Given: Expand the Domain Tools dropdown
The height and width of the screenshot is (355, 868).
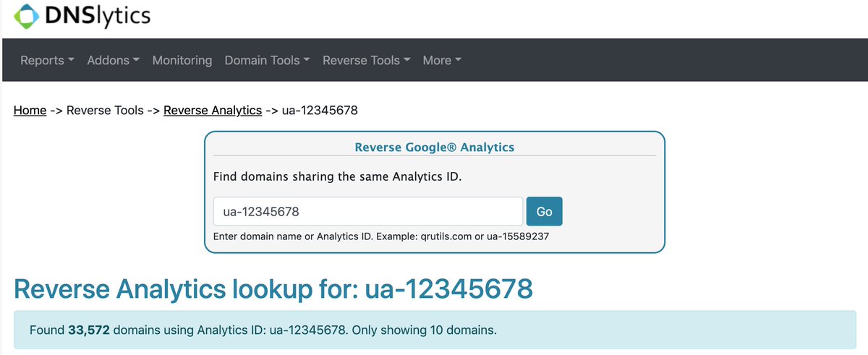Looking at the screenshot, I should click(268, 61).
